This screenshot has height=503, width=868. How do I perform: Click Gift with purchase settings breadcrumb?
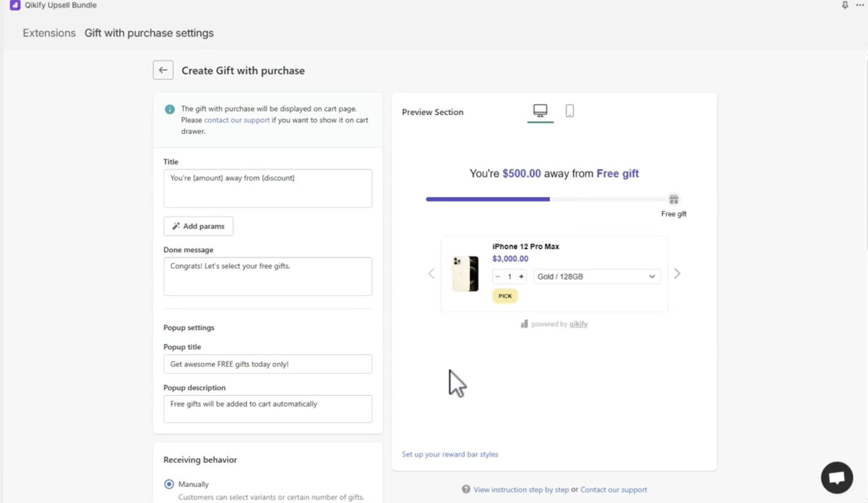[149, 33]
